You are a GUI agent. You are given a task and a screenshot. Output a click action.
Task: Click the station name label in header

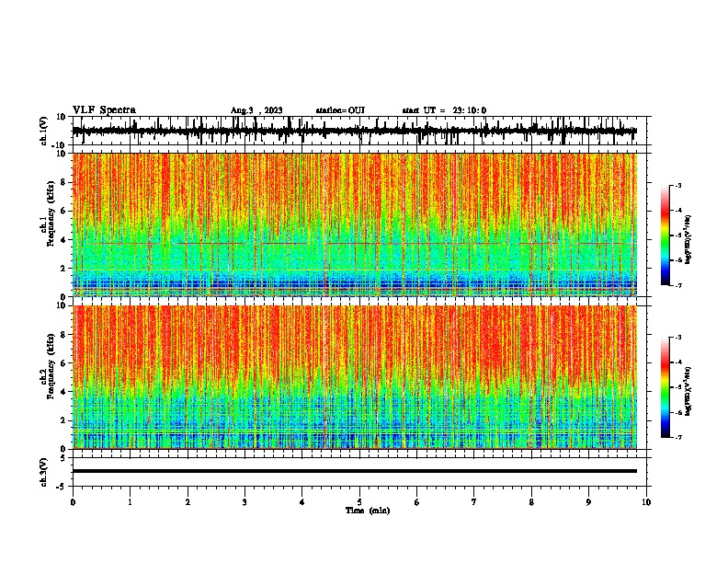(340, 110)
